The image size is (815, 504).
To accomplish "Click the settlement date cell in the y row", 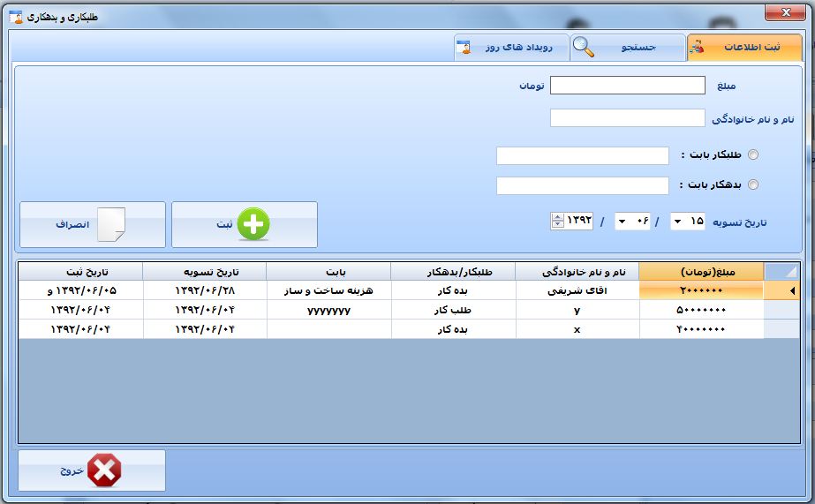I will [204, 310].
